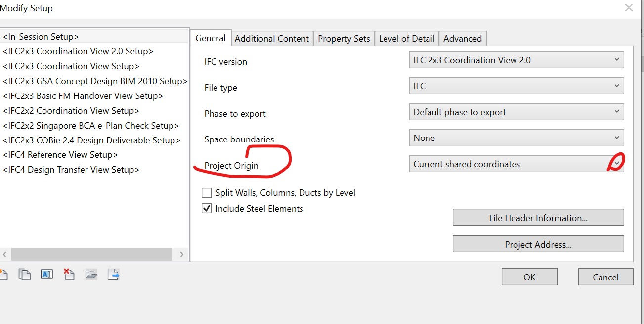Click the horizontal scrollbar right arrow

pos(181,254)
